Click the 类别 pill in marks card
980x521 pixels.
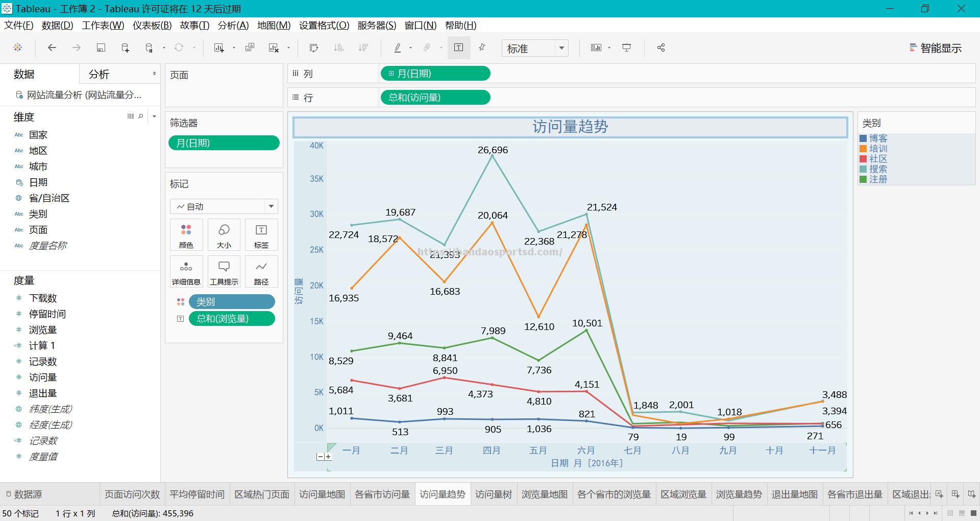coord(232,302)
